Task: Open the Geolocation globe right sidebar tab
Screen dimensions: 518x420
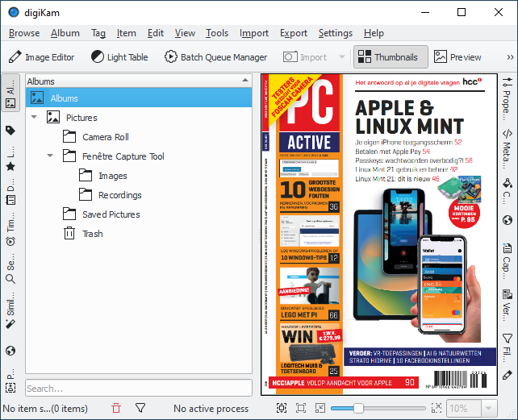Action: point(508,220)
